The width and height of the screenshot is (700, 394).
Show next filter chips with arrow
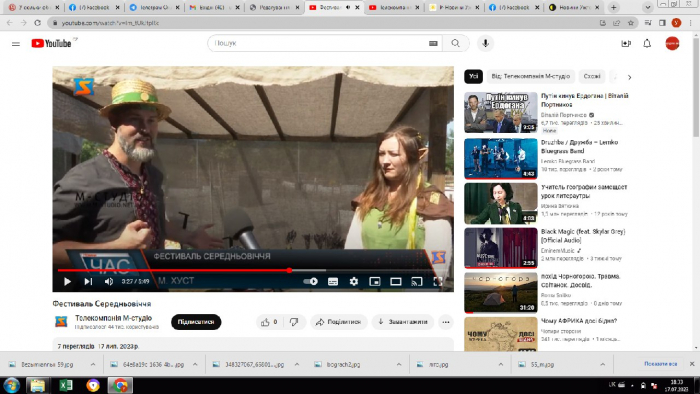pyautogui.click(x=629, y=77)
